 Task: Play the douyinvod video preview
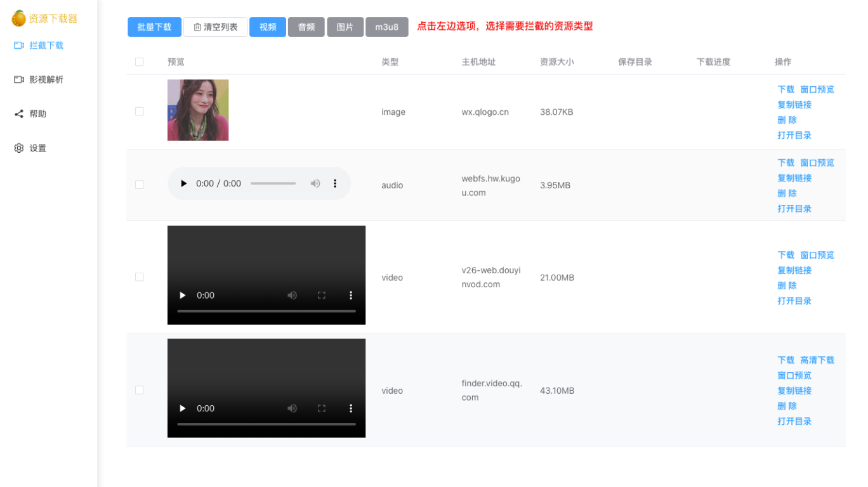point(183,295)
